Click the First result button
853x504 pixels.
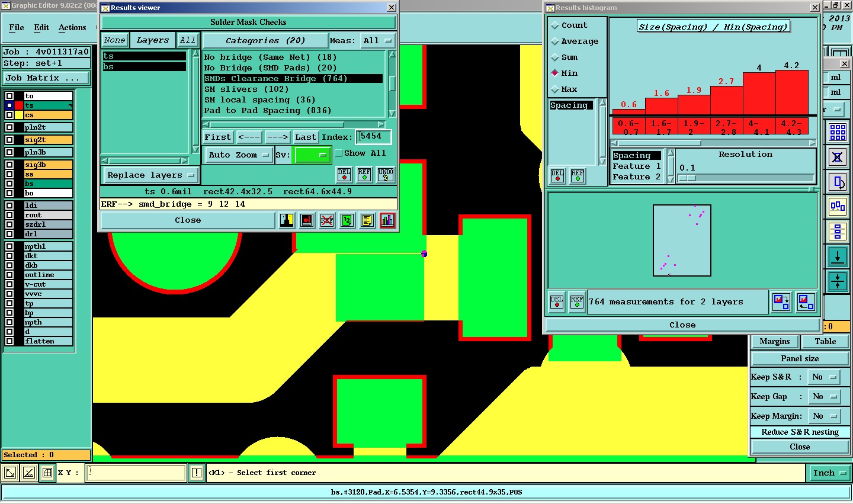pyautogui.click(x=218, y=137)
